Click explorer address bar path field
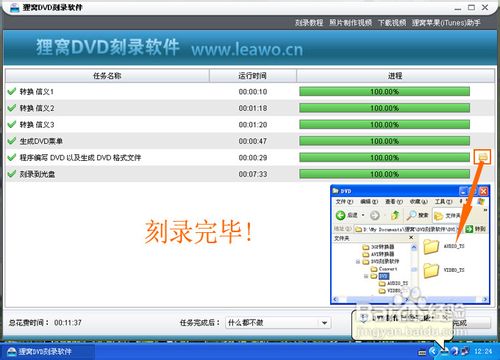The image size is (500, 360). click(x=408, y=229)
